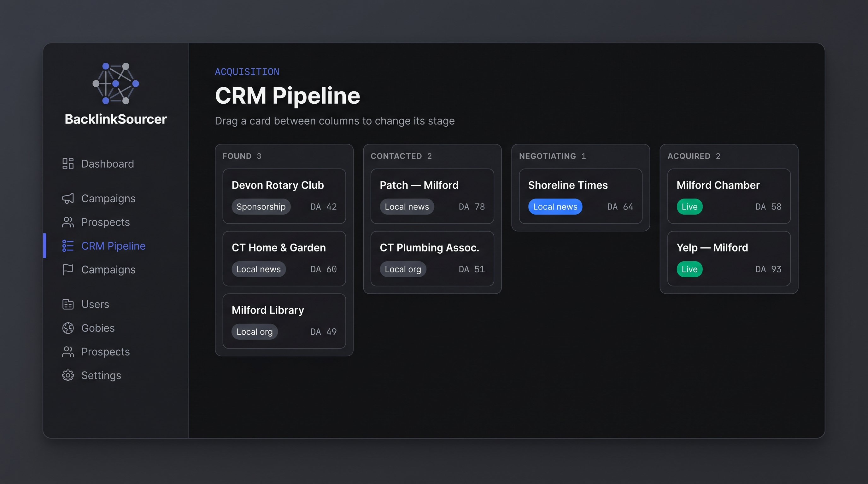Click the Sponsorship tag on Devon Rotary Club
The width and height of the screenshot is (868, 484).
click(x=261, y=207)
